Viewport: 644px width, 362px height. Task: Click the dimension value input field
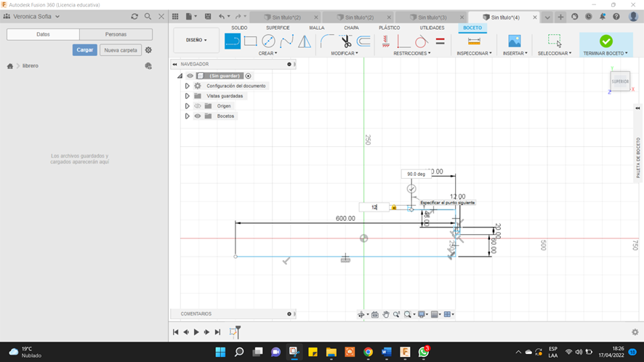tap(374, 207)
